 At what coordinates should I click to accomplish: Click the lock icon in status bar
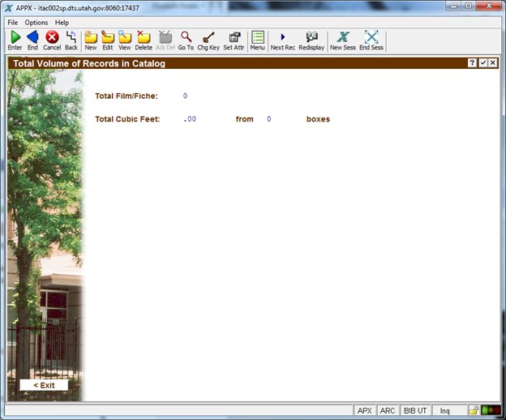(x=474, y=410)
